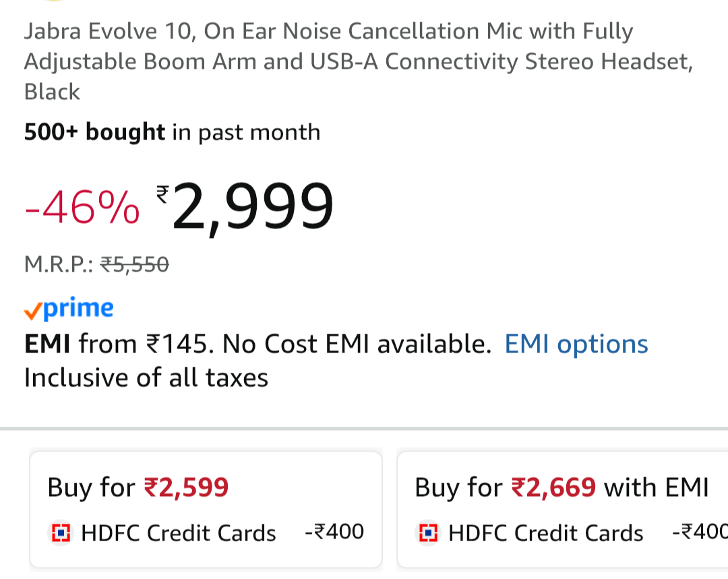Tap the struck-through M.R.P. ₹5,550 price
The height and width of the screenshot is (579, 728).
tap(134, 265)
